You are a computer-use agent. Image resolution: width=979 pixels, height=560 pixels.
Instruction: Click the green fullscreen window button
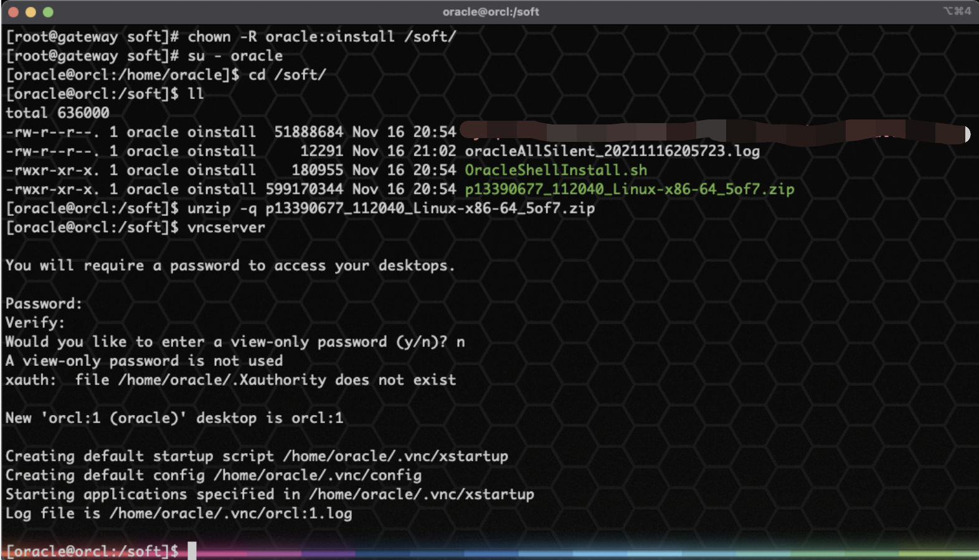tap(48, 12)
